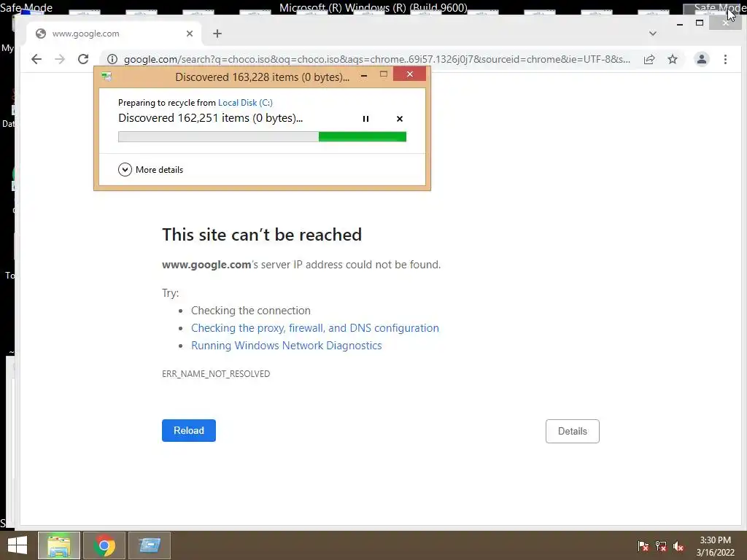This screenshot has height=560, width=747.
Task: Expand More details in recycle dialog
Action: tap(150, 169)
